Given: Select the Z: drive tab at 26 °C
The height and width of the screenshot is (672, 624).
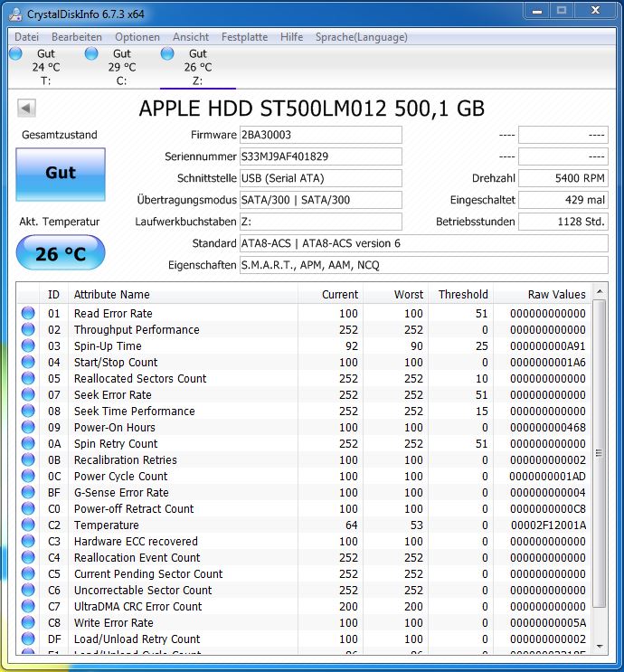Looking at the screenshot, I should (197, 67).
